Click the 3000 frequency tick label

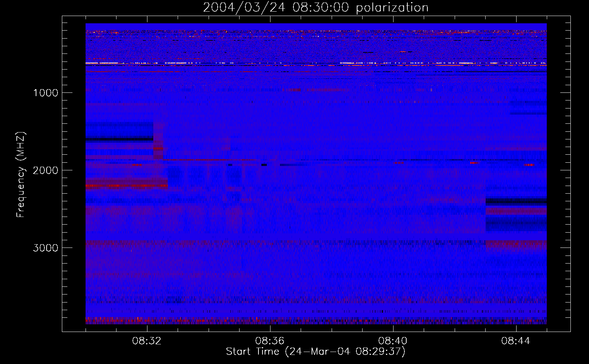click(x=46, y=248)
